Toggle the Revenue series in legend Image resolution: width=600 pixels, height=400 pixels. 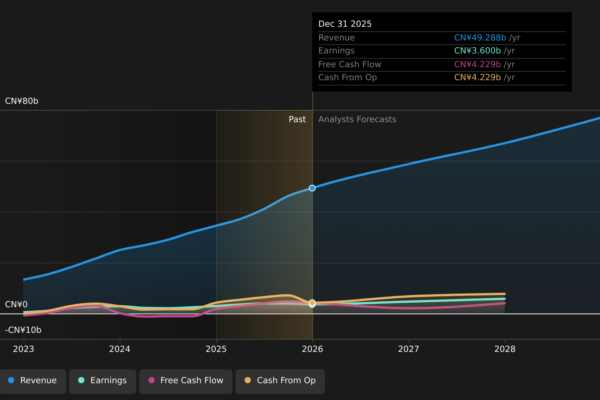coord(32,380)
